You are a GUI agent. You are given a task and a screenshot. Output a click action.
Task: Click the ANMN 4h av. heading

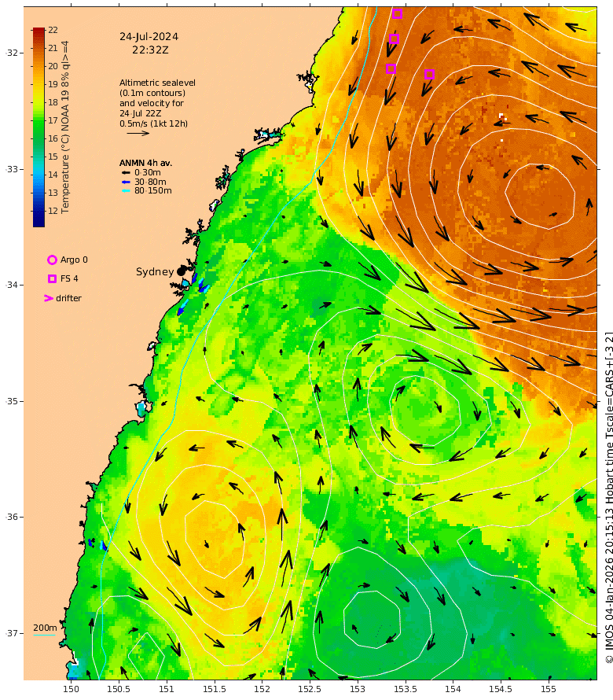[145, 163]
